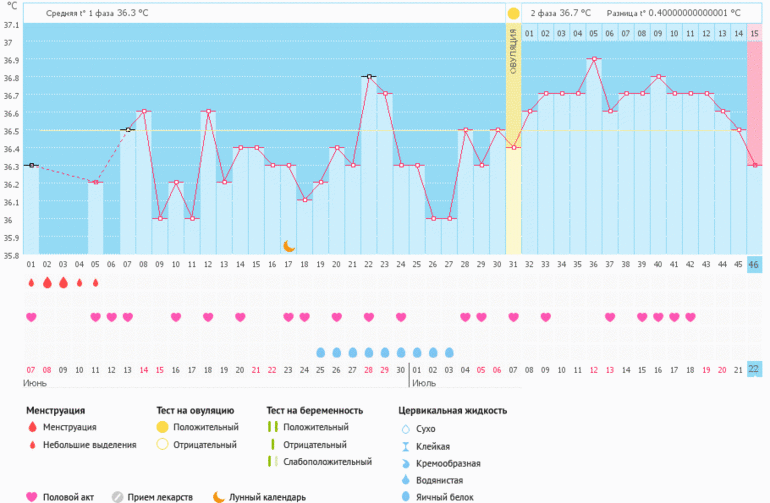Click the yellow positive ovulation circle above the chart
770x503 pixels.
(513, 14)
